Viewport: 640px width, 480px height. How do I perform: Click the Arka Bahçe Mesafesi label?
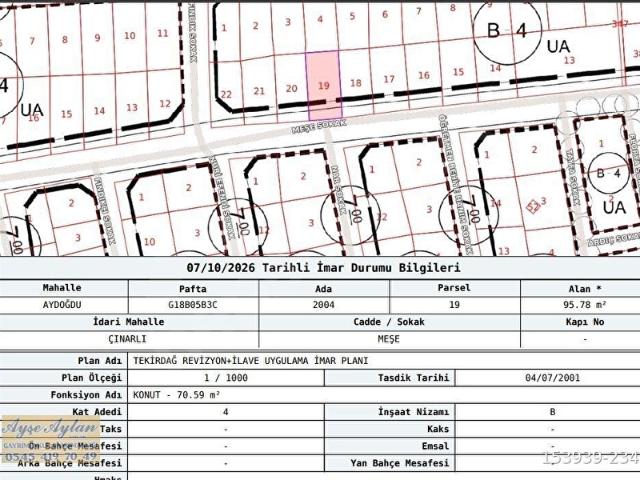[70, 463]
